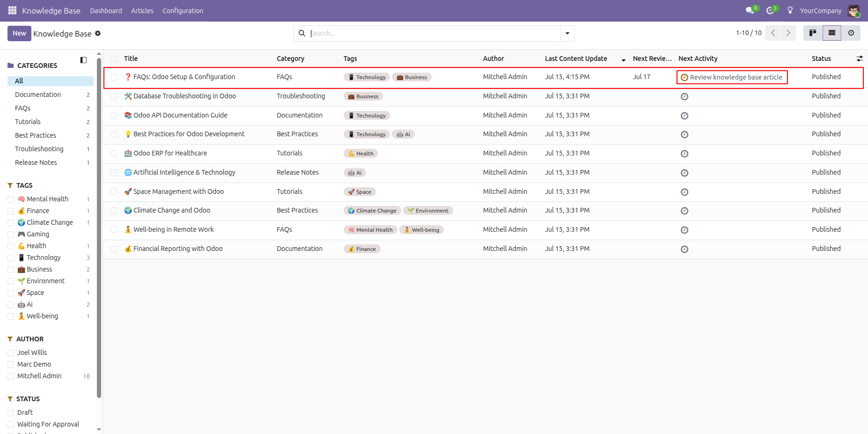Click activity clock for Financial Reporting with Odoo

tap(684, 249)
